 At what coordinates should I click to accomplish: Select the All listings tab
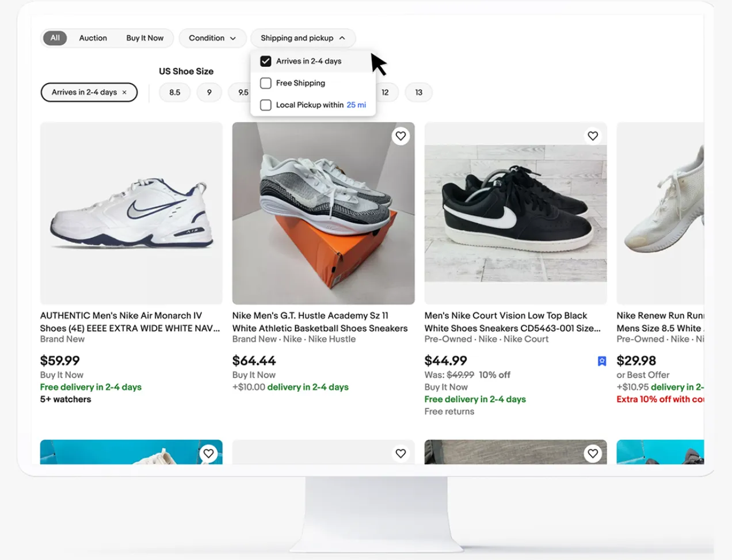[55, 38]
